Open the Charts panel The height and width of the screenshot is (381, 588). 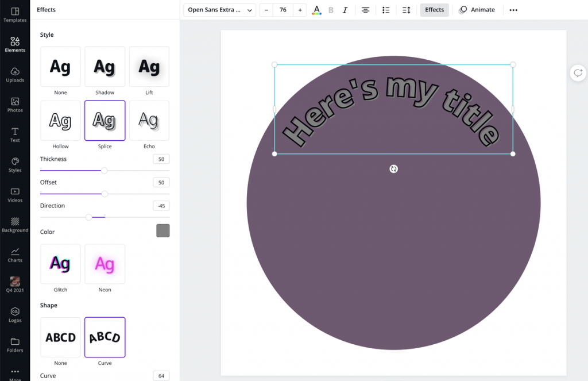point(15,254)
